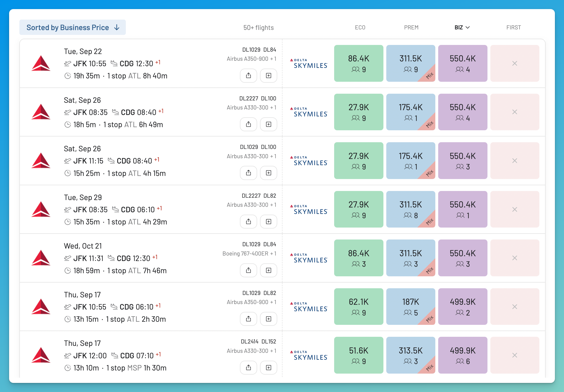
Task: Click Airbus A350-900 label on Sep 22 row
Action: (247, 59)
